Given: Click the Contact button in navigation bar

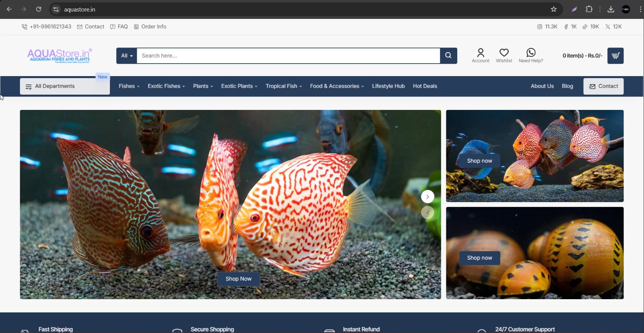Looking at the screenshot, I should (x=603, y=86).
